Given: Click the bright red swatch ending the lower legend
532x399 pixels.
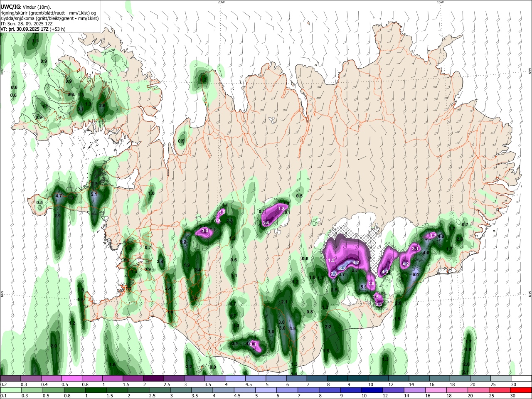Looking at the screenshot, I should click(521, 390).
